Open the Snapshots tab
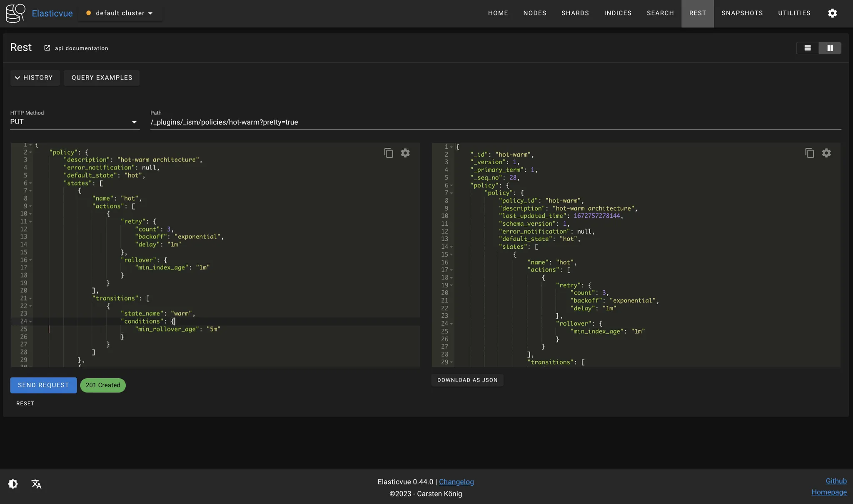This screenshot has width=853, height=504. click(x=742, y=13)
